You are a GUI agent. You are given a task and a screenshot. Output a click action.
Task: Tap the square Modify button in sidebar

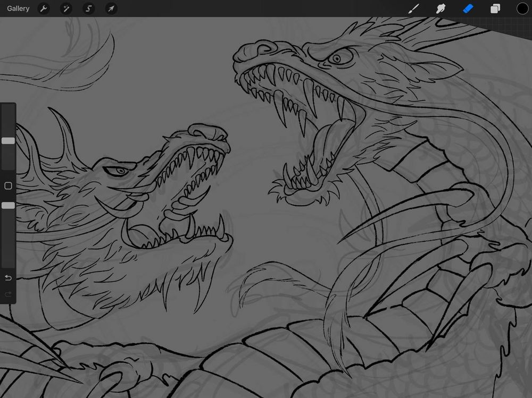point(8,186)
